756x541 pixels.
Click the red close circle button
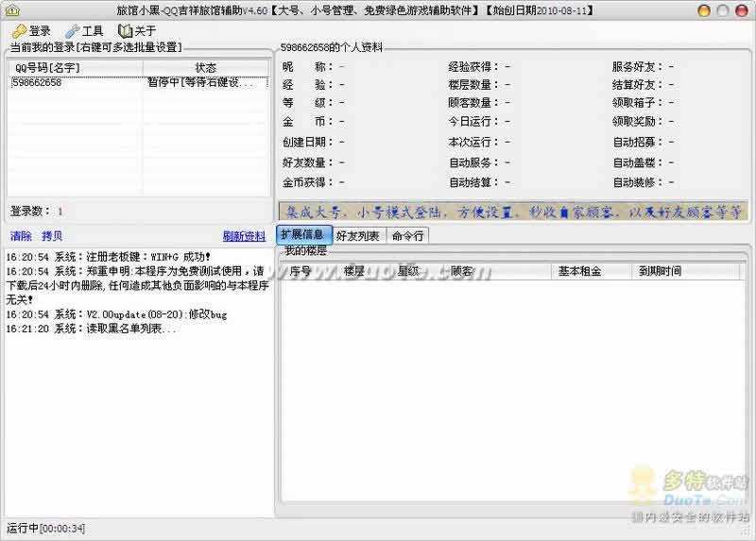point(742,10)
